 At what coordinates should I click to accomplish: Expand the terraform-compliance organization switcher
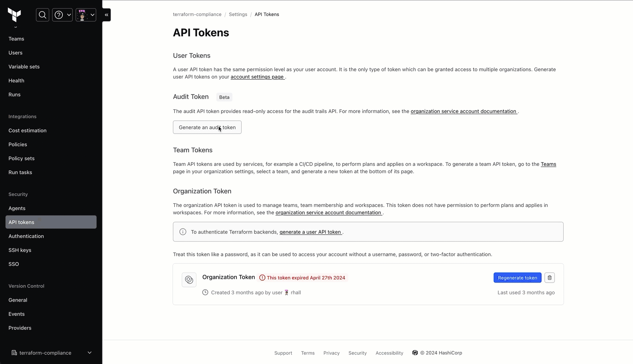pyautogui.click(x=51, y=353)
